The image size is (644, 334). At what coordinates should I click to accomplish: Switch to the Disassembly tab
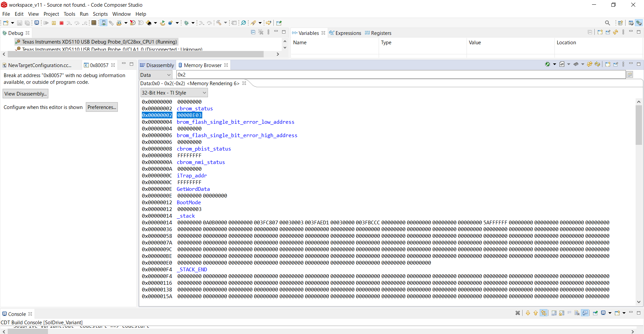coord(157,65)
